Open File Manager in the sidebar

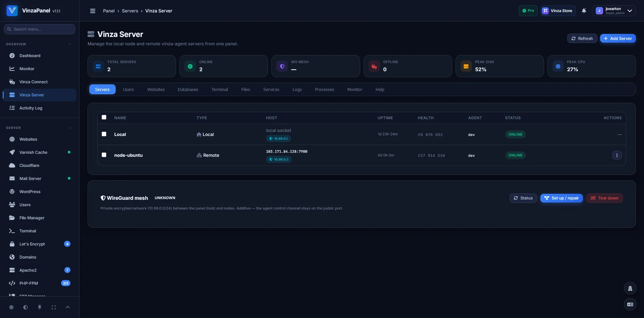tap(40, 218)
